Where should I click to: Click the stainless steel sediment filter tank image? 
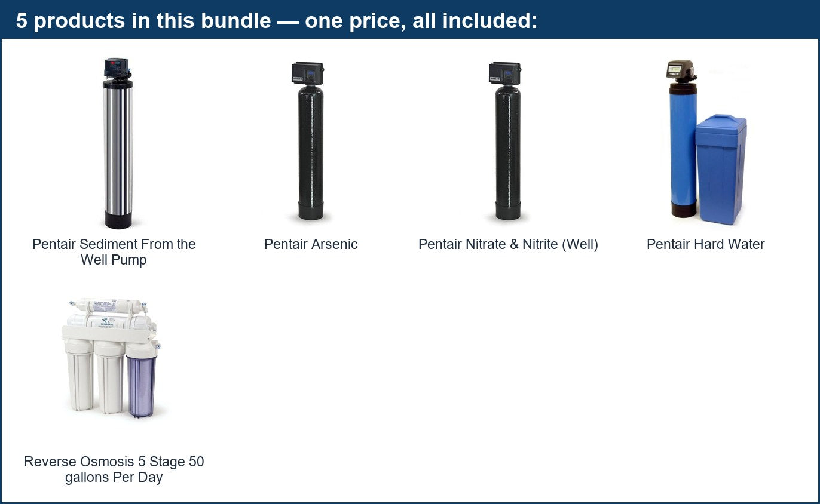point(118,143)
